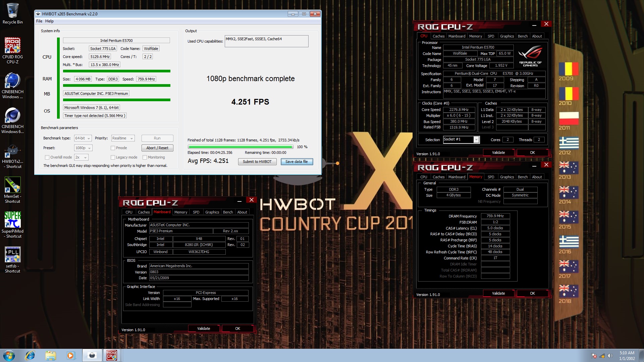Open the CINEBENCH Windows desktop icon
The height and width of the screenshot is (362, 644).
(12, 86)
